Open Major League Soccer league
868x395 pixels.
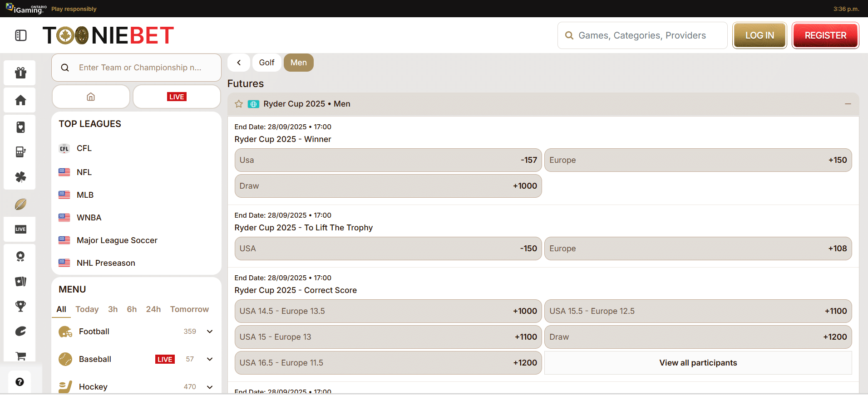pyautogui.click(x=117, y=240)
